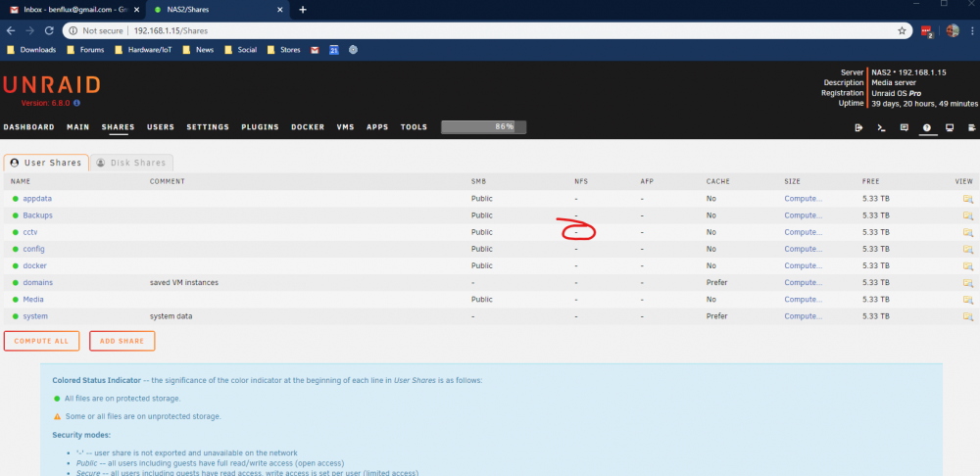
Task: Open the appdata share link
Action: [x=37, y=199]
